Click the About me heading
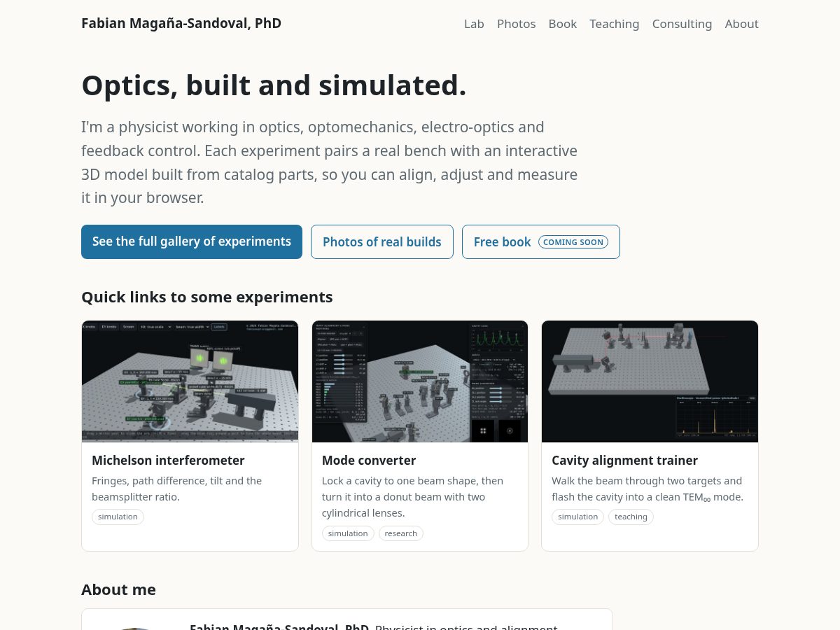840x630 pixels. (119, 589)
